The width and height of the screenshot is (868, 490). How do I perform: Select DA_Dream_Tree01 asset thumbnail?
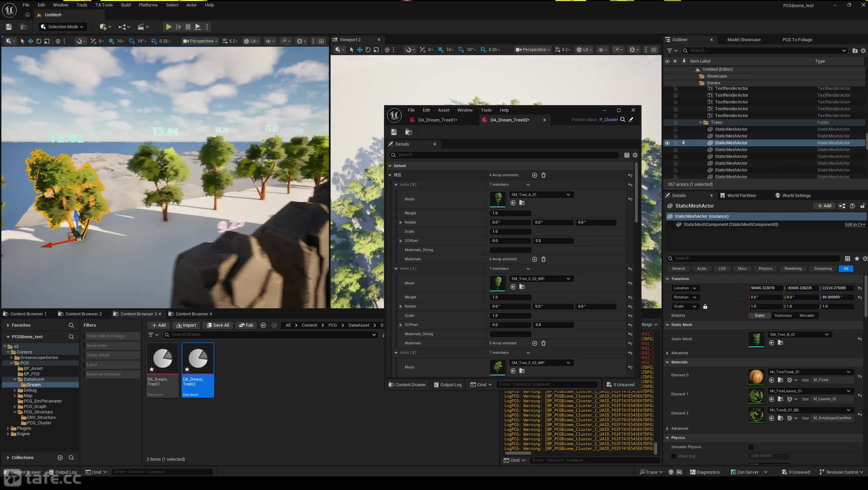click(163, 370)
